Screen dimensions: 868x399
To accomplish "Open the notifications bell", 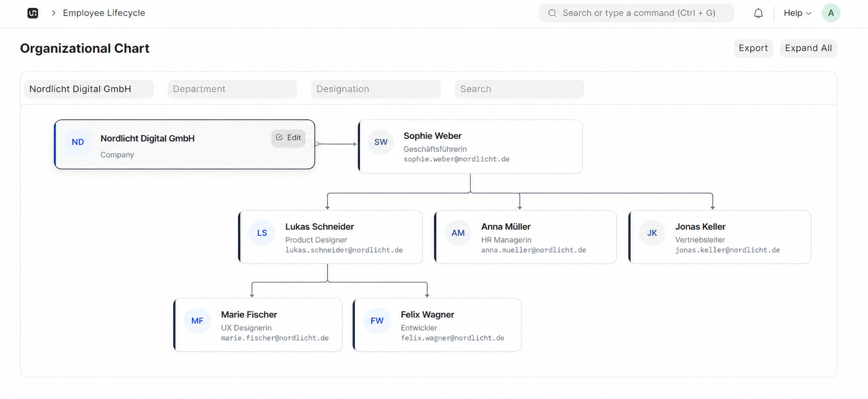I will pyautogui.click(x=758, y=13).
